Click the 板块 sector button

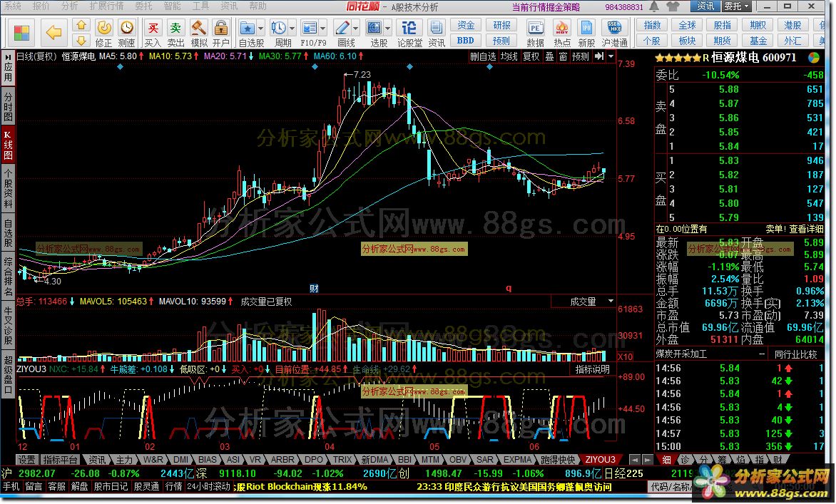coord(687,41)
